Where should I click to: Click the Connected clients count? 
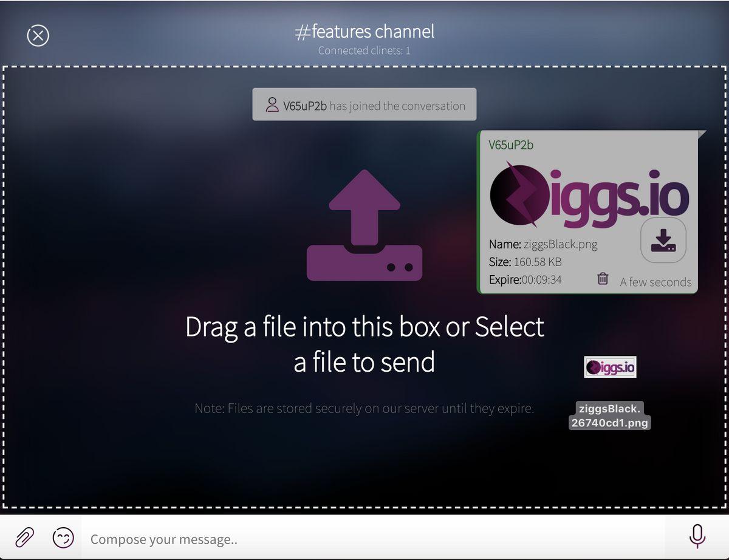point(364,51)
